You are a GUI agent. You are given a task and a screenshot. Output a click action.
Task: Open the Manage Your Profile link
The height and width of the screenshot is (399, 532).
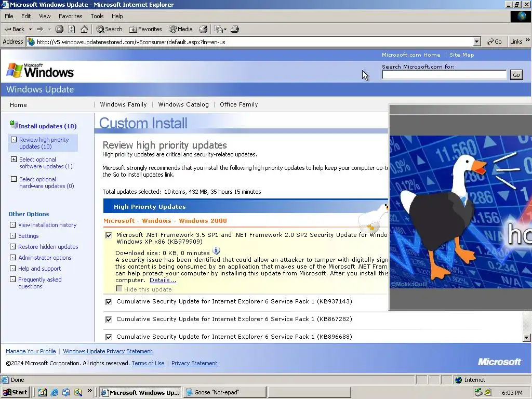[31, 351]
